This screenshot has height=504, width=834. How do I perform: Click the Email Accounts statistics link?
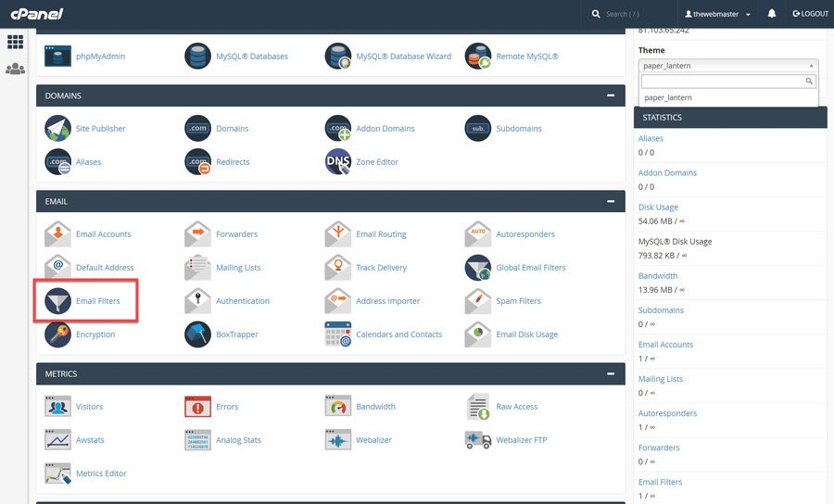click(x=665, y=345)
